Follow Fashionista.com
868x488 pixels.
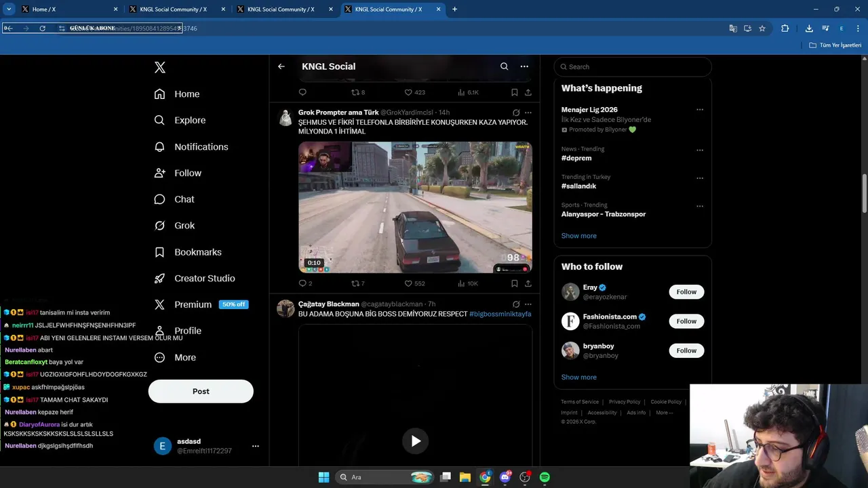(x=686, y=321)
